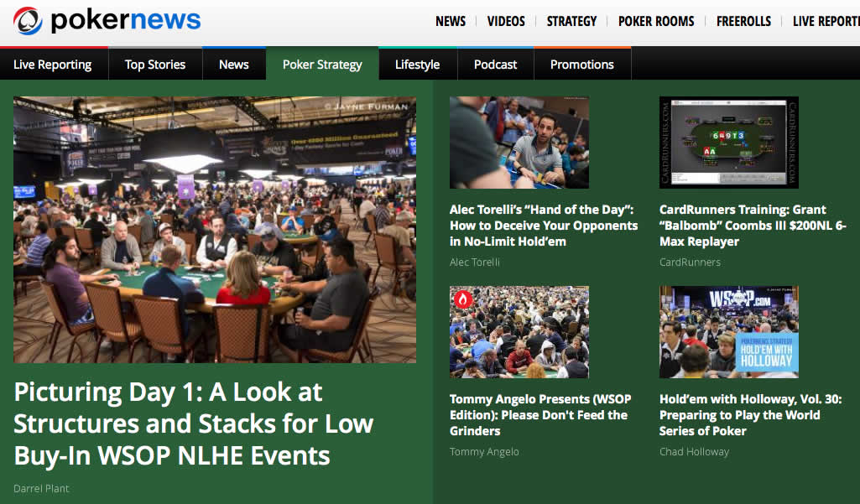Image resolution: width=860 pixels, height=504 pixels.
Task: Open author Darrel Plant's page
Action: 41,488
